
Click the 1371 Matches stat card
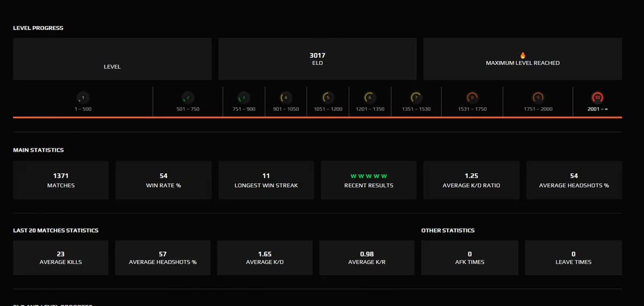[x=61, y=180]
